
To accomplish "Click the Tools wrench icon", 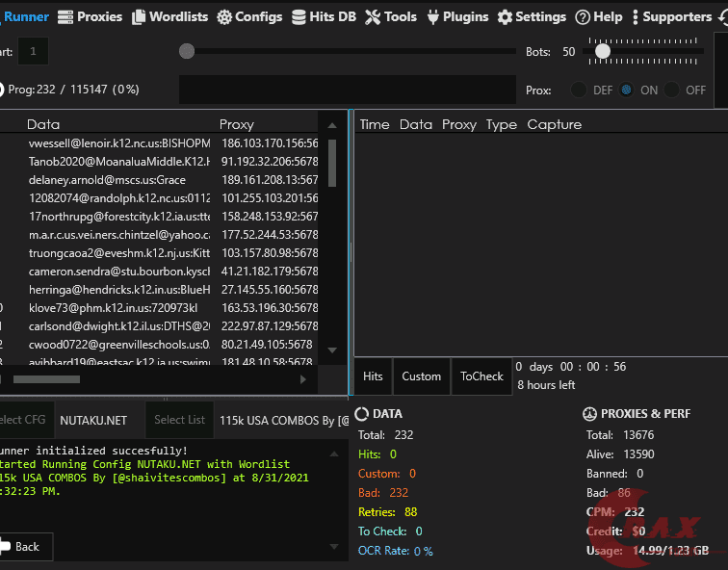I will (373, 17).
